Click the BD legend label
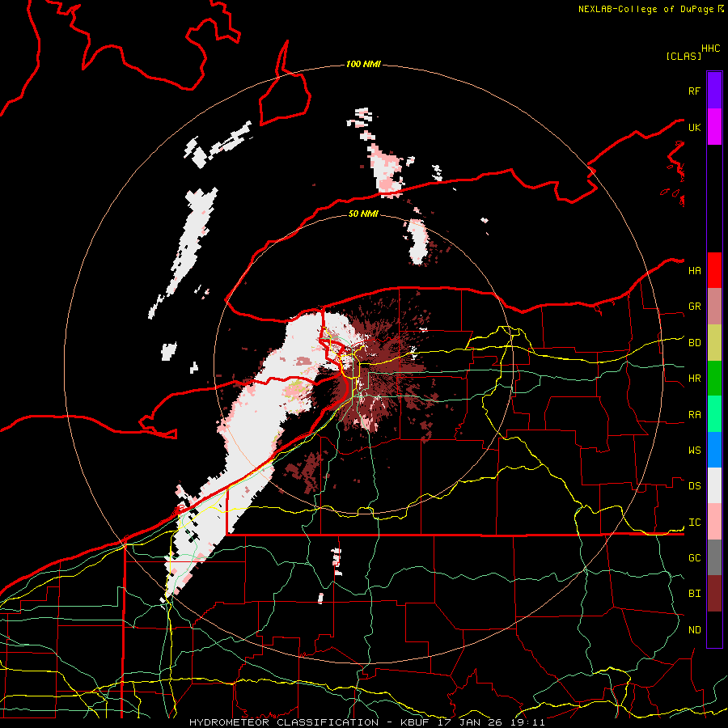728x728 pixels. (x=695, y=343)
